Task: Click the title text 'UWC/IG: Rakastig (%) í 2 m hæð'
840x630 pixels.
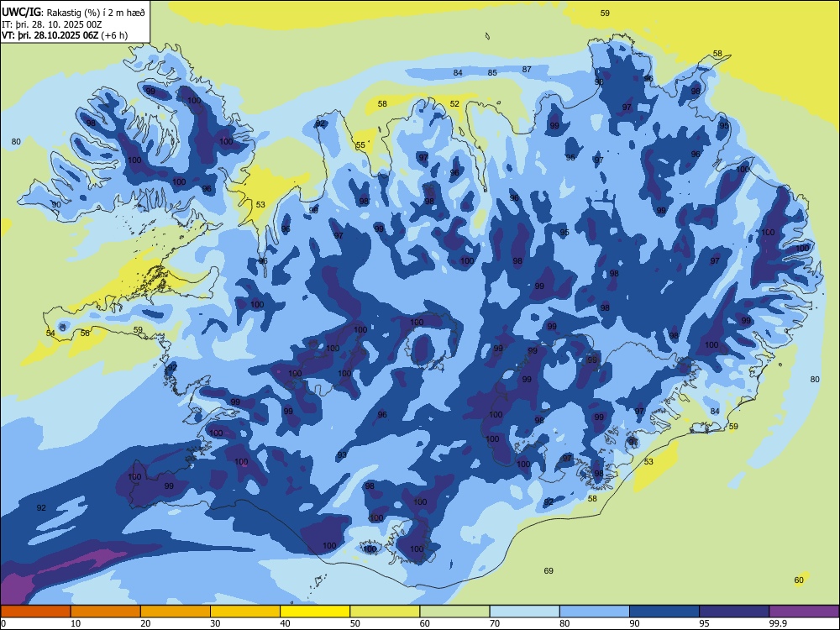Action: pos(73,12)
